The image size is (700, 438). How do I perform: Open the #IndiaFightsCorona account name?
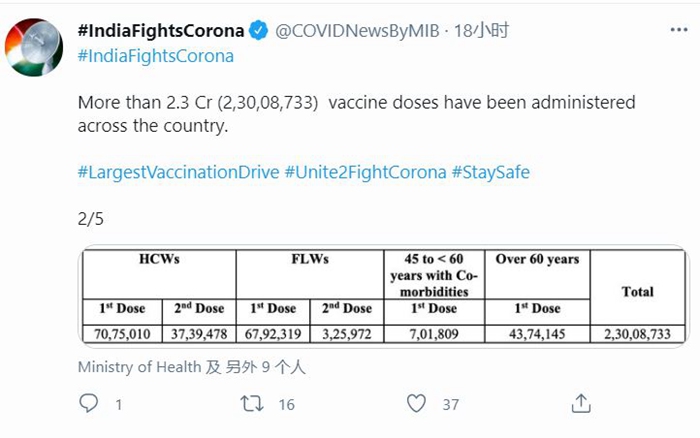click(x=161, y=31)
